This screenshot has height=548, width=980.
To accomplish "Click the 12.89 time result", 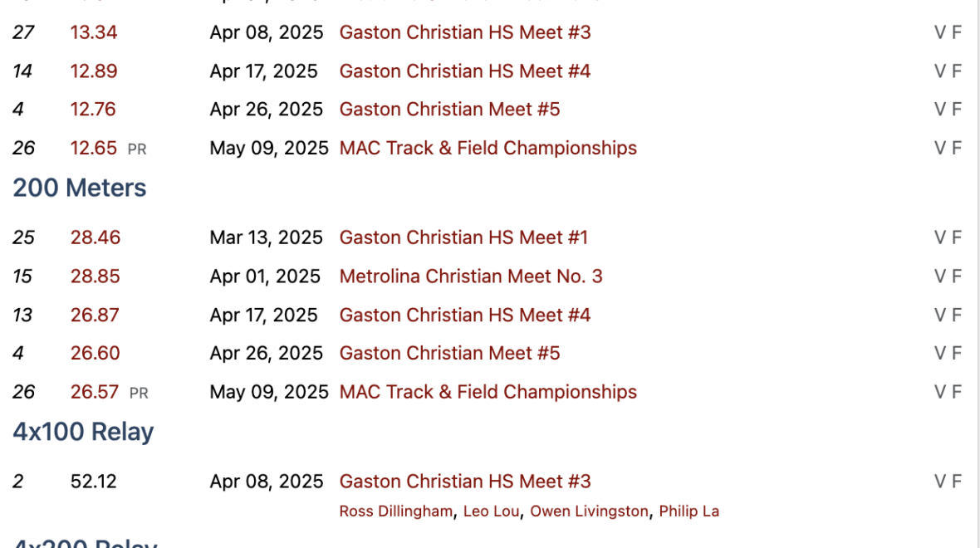I will (94, 71).
